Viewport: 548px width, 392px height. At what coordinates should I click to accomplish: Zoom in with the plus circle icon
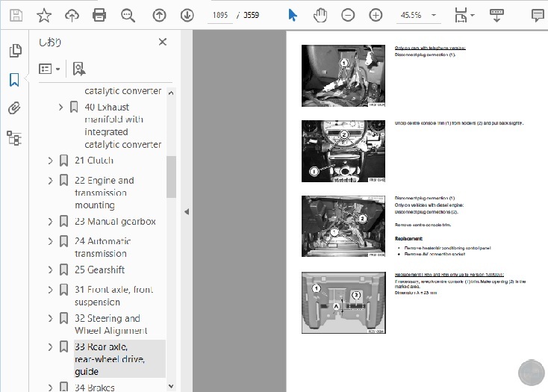point(376,16)
